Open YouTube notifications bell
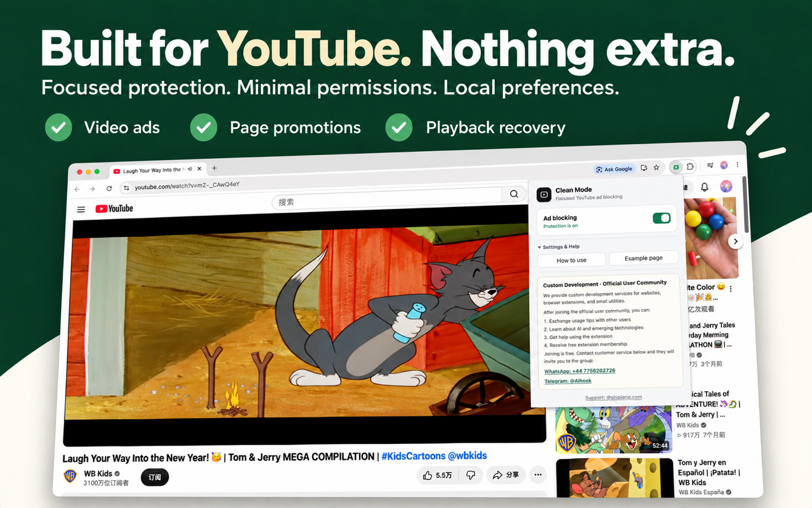812x508 pixels. point(705,187)
